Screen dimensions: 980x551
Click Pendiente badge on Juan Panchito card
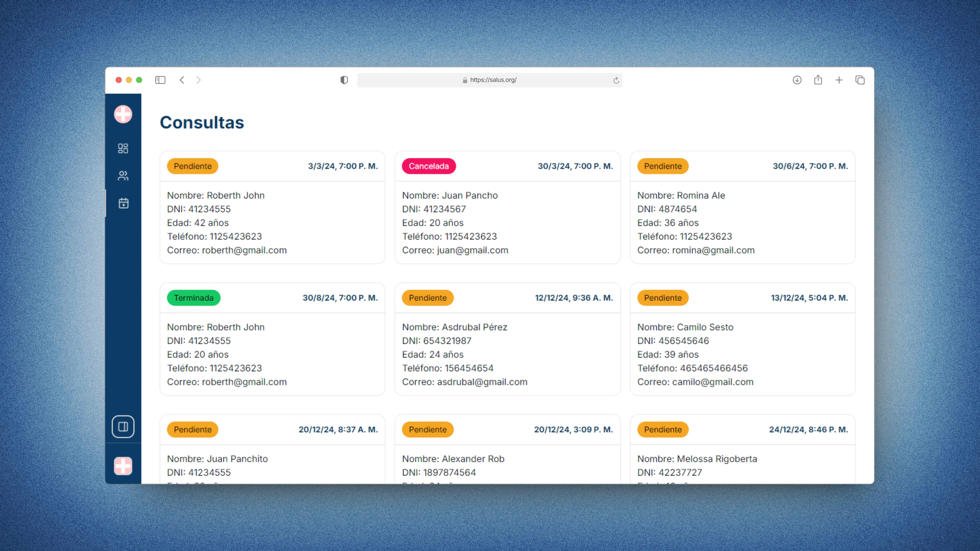192,429
